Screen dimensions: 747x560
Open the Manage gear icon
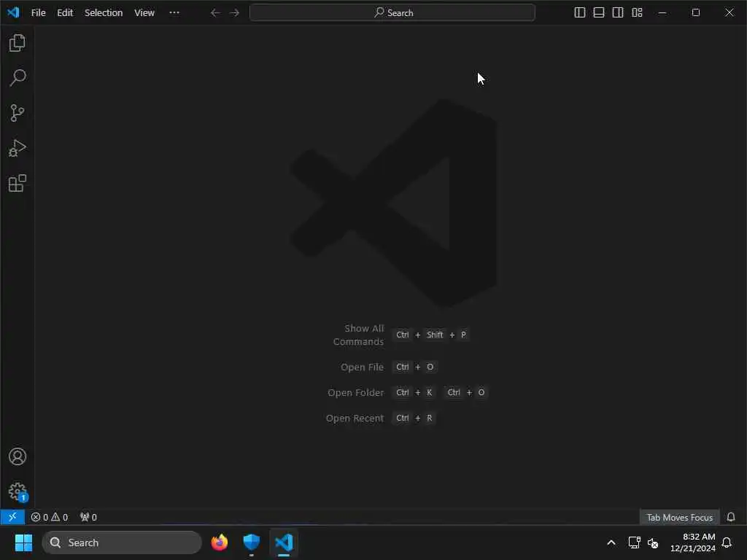[x=18, y=492]
